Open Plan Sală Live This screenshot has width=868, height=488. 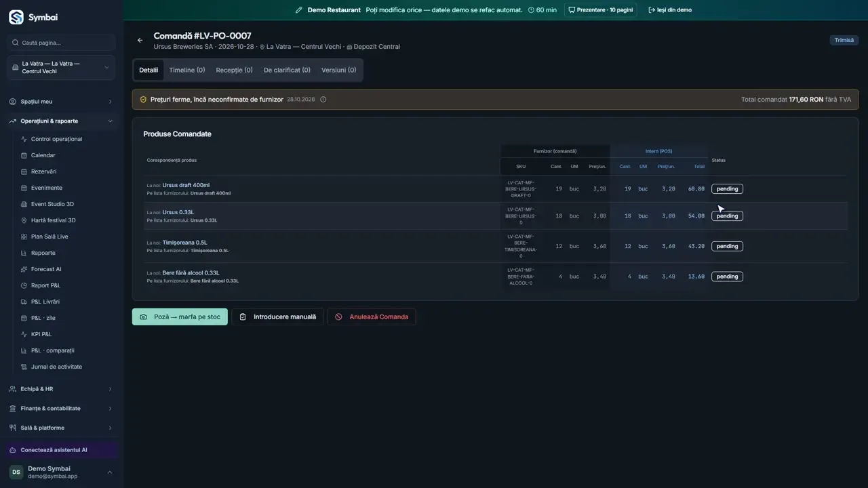(x=50, y=237)
